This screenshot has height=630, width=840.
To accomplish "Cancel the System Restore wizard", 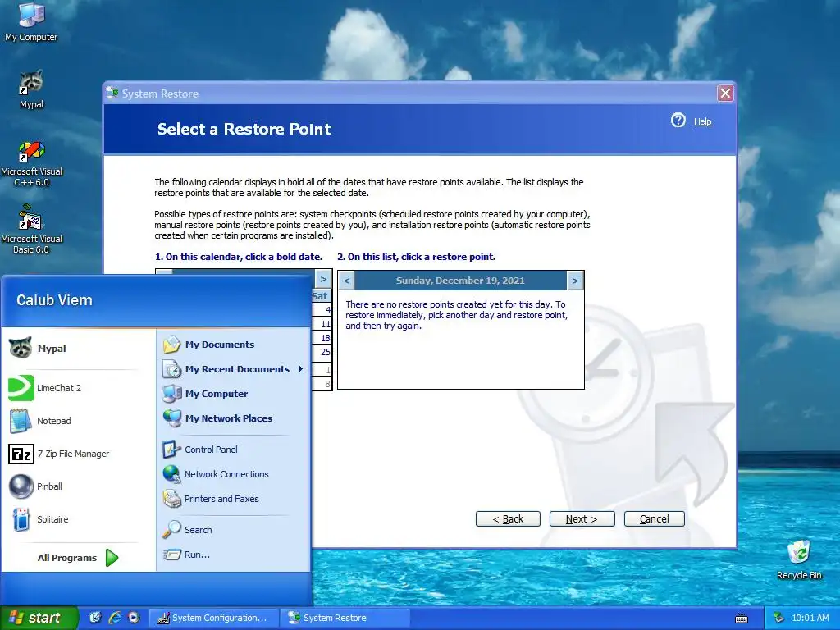I will coord(654,519).
